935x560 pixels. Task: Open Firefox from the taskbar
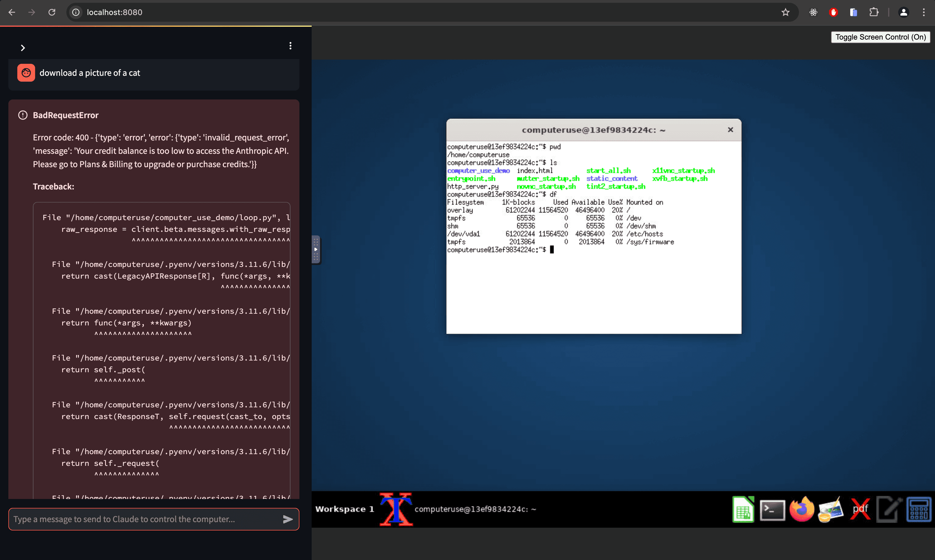coord(802,509)
